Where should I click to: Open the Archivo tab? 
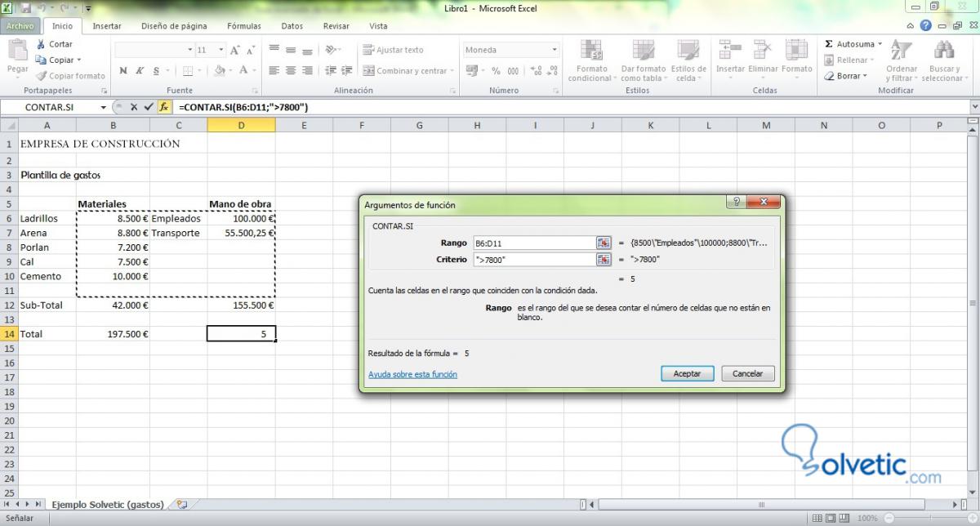(x=20, y=26)
